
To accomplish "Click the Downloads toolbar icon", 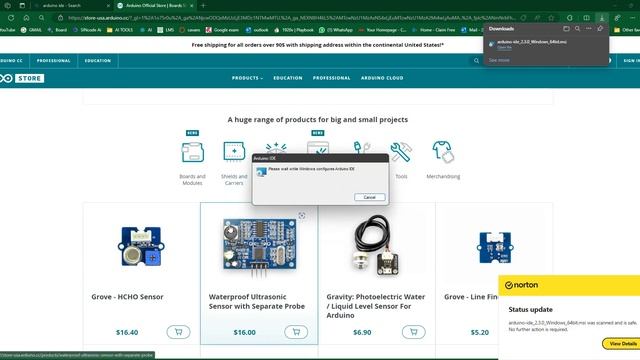I will tap(602, 18).
